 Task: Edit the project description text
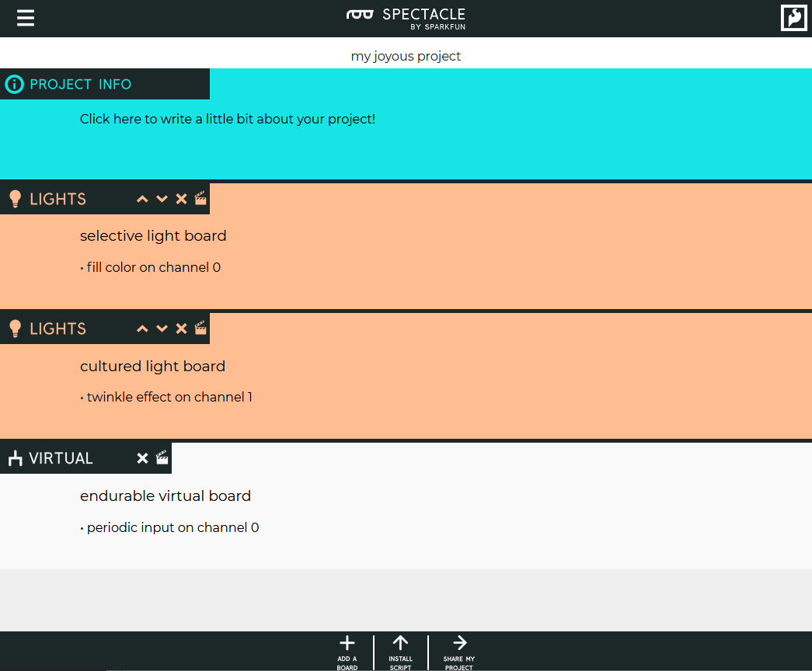pyautogui.click(x=228, y=120)
